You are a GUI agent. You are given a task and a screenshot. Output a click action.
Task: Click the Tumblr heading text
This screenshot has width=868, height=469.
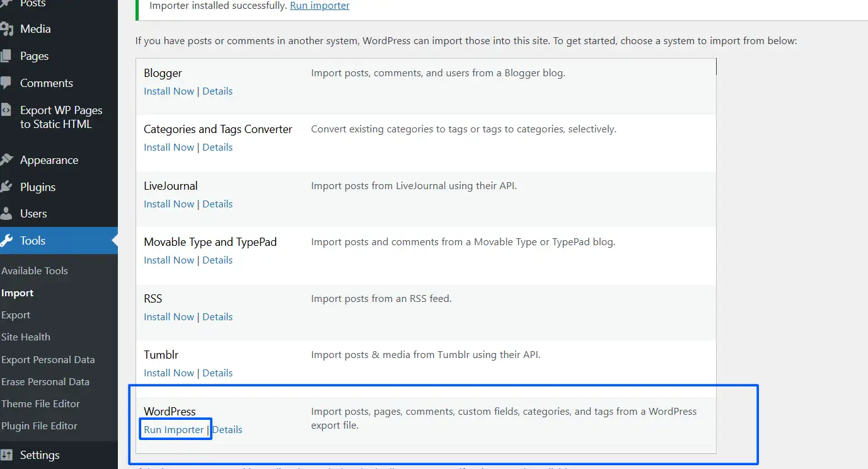[161, 355]
